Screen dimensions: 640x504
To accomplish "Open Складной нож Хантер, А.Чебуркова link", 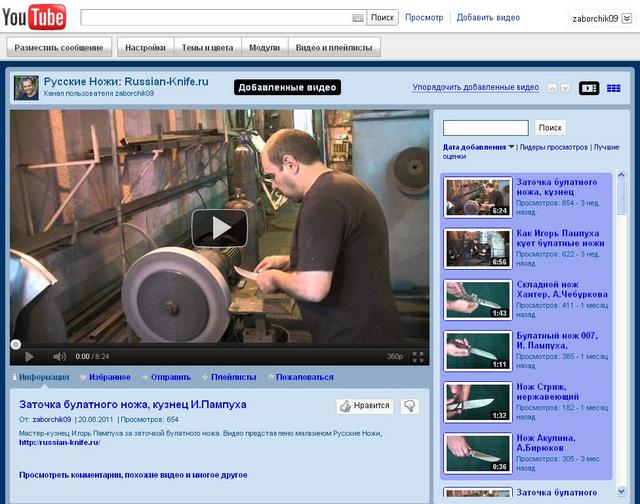I will tap(562, 289).
